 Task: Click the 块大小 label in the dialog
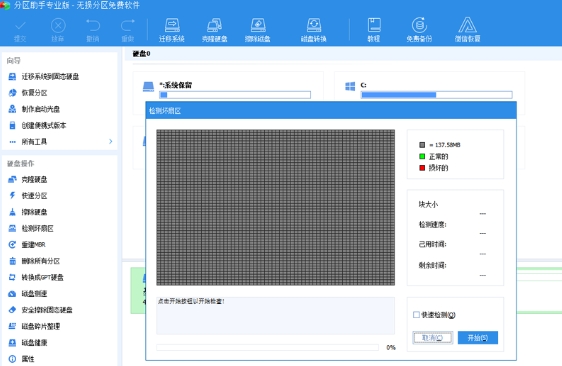tap(428, 204)
